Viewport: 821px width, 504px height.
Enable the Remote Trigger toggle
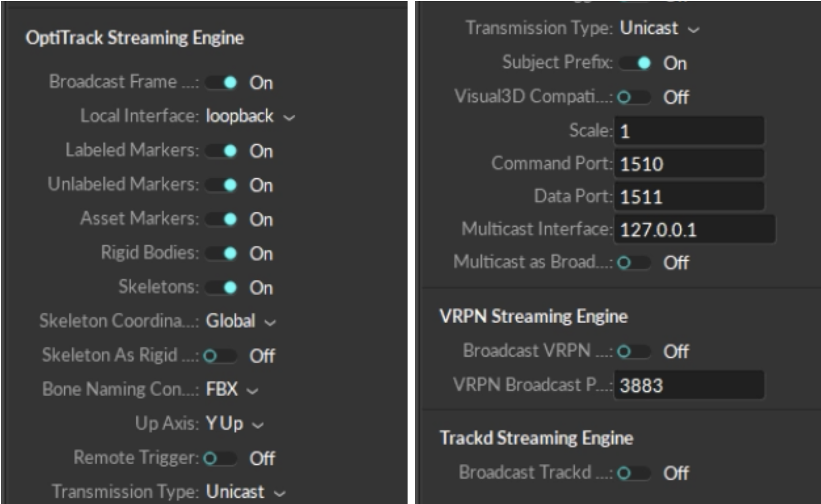220,458
